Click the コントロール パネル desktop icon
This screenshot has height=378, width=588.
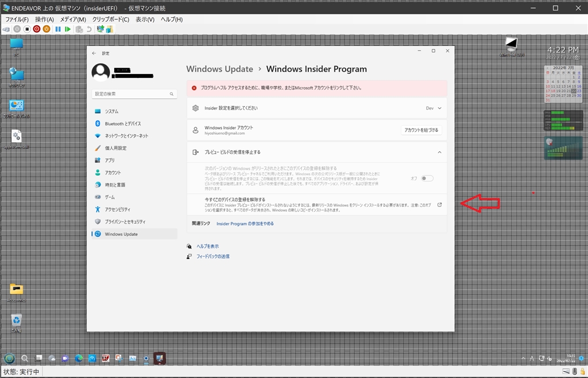pyautogui.click(x=16, y=108)
